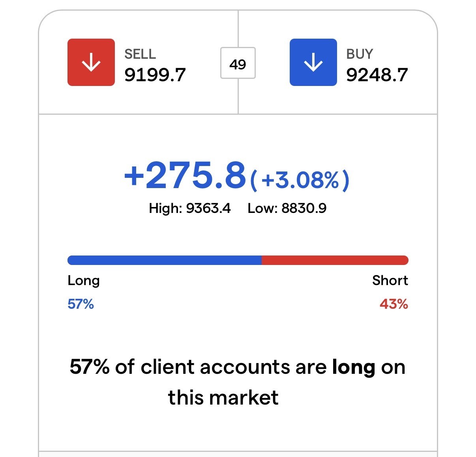
Task: Click the Short label under the bar
Action: point(390,280)
